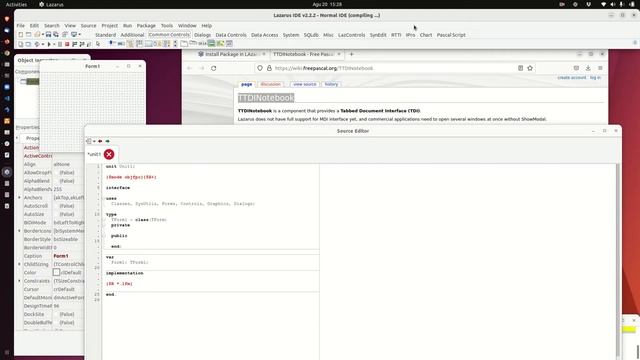Reload the Firefox page
This screenshot has width=640, height=360.
tap(213, 68)
